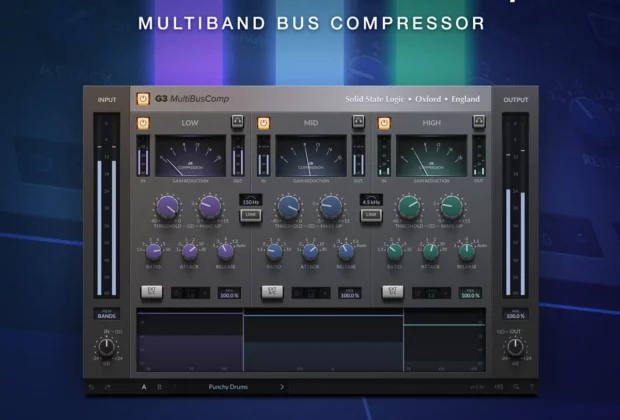This screenshot has width=620, height=420.
Task: Click the green high band threshold line
Action: (x=444, y=325)
